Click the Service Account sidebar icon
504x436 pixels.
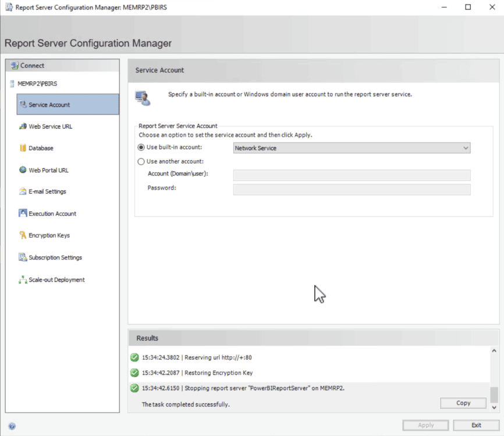click(x=23, y=105)
